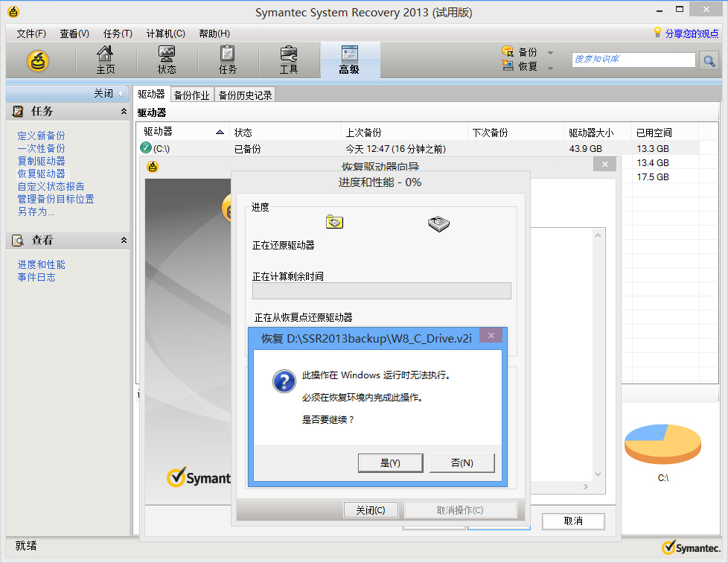
Task: Click the 查看 panel header icon
Action: (18, 240)
